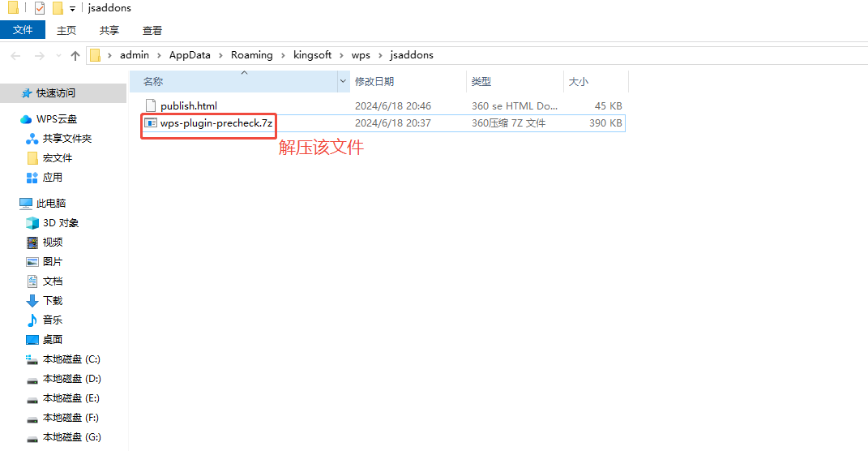Click the 视频 film icon

pos(32,242)
